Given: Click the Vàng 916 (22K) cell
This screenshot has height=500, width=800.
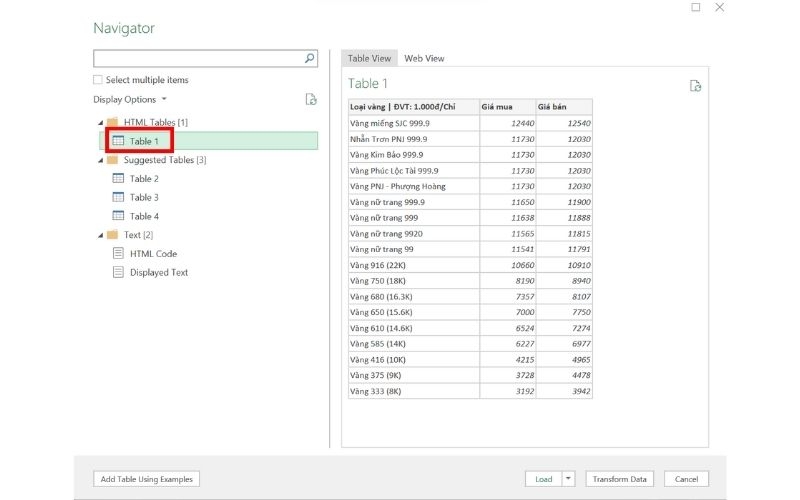Looking at the screenshot, I should tap(414, 265).
